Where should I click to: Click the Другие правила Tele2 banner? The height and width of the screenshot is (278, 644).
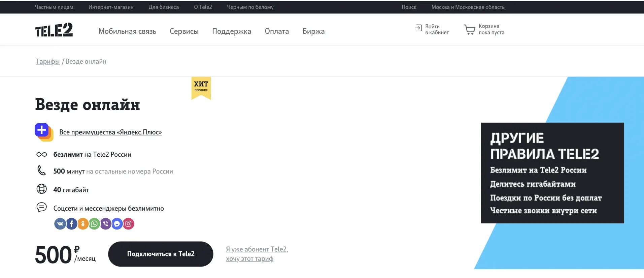pos(552,173)
